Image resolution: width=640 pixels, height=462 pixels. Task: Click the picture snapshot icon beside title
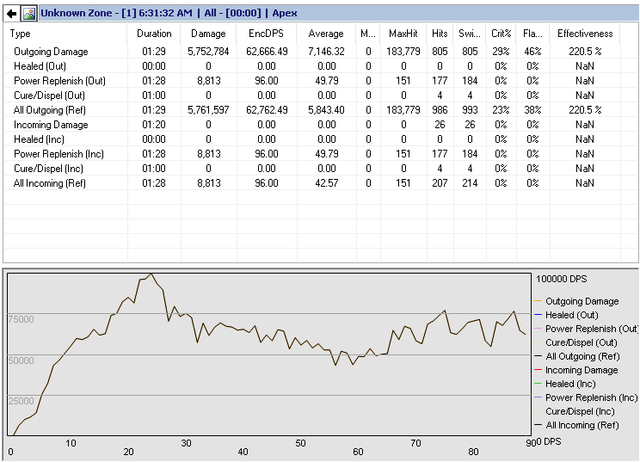tap(29, 13)
